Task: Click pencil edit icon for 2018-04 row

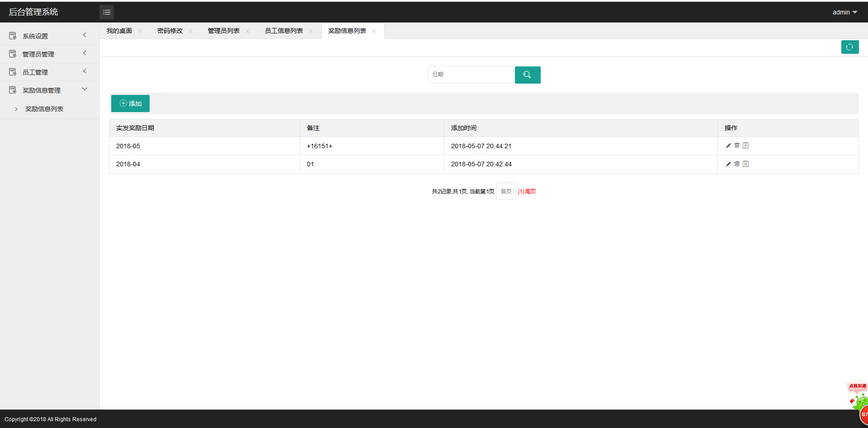Action: click(x=728, y=164)
